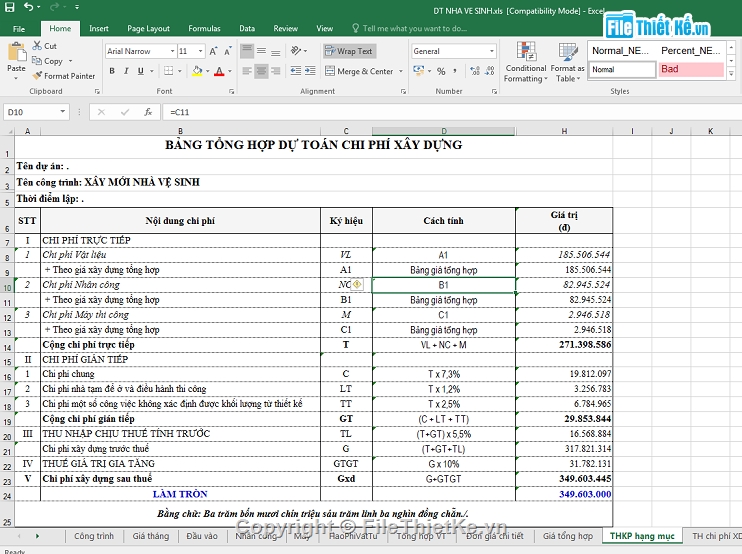Click the Font Color red A
This screenshot has height=554, width=742.
pos(219,71)
